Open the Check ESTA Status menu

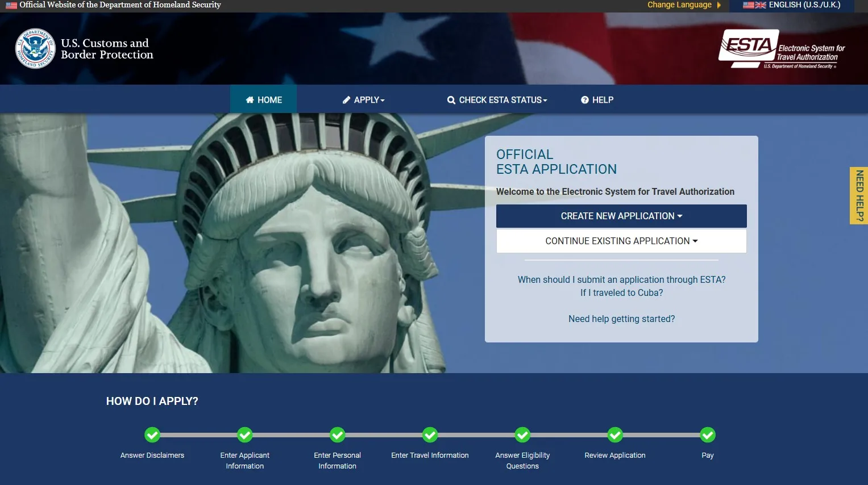click(497, 100)
